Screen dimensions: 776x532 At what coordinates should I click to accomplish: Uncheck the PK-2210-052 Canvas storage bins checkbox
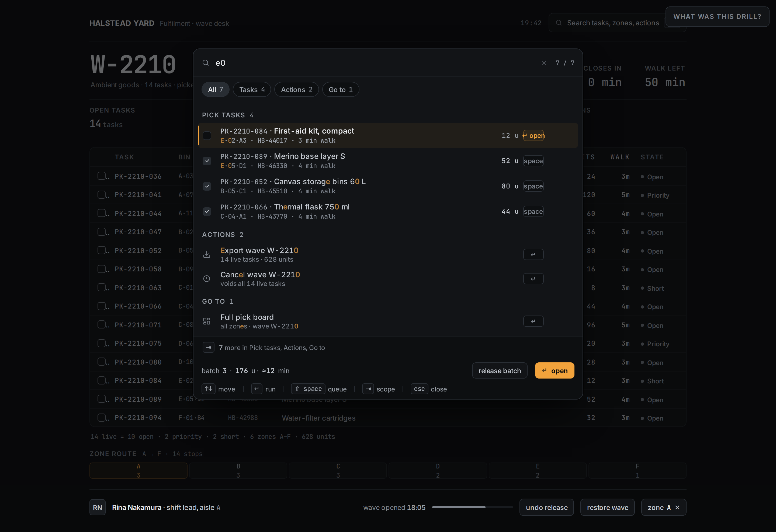207,186
